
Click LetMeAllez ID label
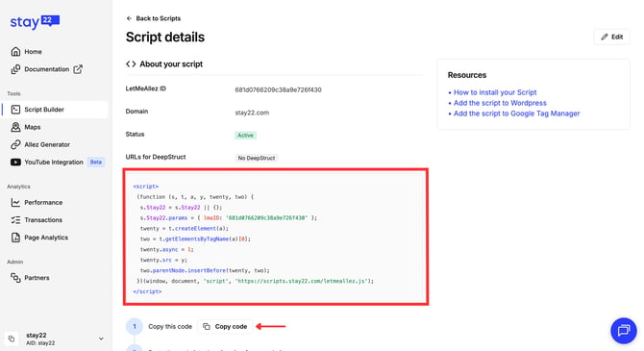pos(146,88)
